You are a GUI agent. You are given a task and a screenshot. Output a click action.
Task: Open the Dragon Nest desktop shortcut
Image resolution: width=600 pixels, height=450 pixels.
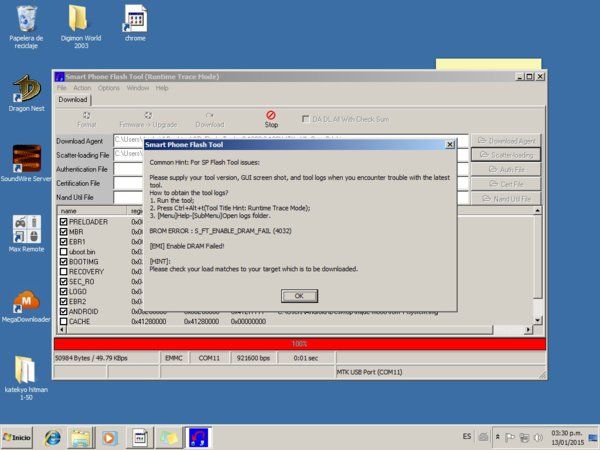click(26, 94)
